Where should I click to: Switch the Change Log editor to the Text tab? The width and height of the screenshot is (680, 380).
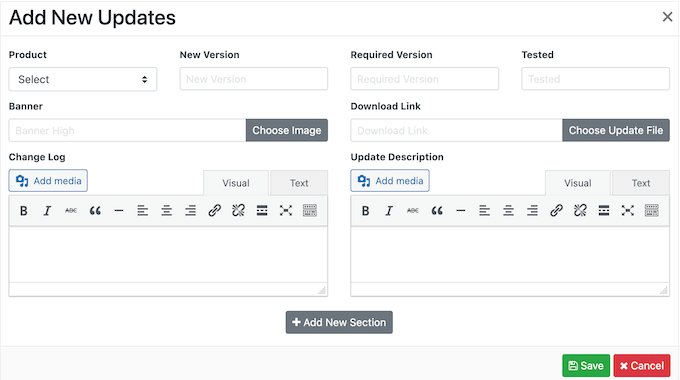[x=299, y=183]
